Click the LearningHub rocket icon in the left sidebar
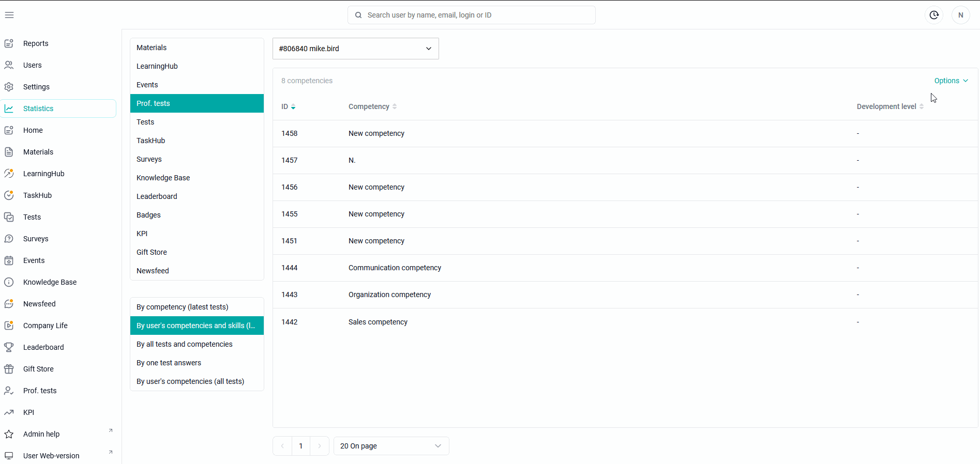Viewport: 980px width, 464px height. pyautogui.click(x=9, y=174)
